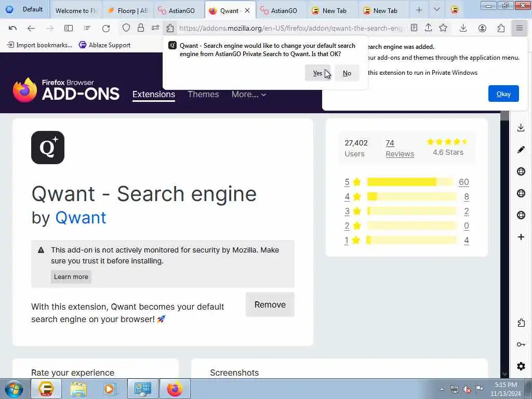Viewport: 532px width, 399px height.
Task: Click the undo close tab icon
Action: pos(12,28)
